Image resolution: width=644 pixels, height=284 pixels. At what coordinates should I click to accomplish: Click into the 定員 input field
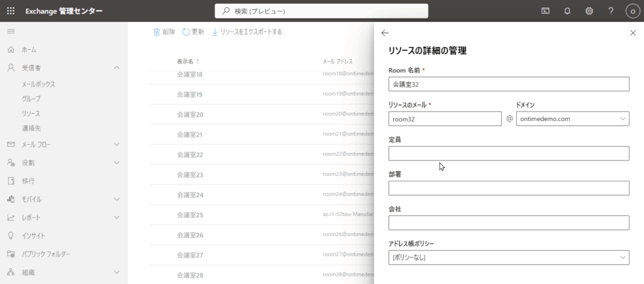pyautogui.click(x=509, y=154)
